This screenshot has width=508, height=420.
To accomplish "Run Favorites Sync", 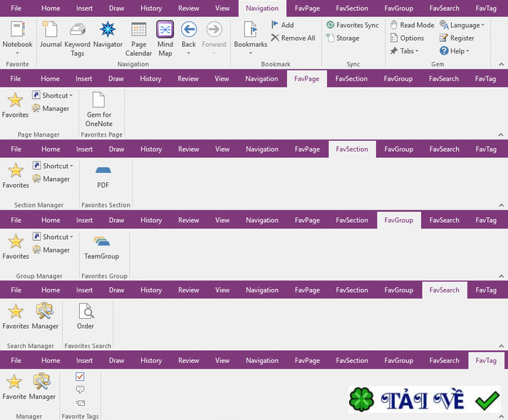I will click(353, 25).
